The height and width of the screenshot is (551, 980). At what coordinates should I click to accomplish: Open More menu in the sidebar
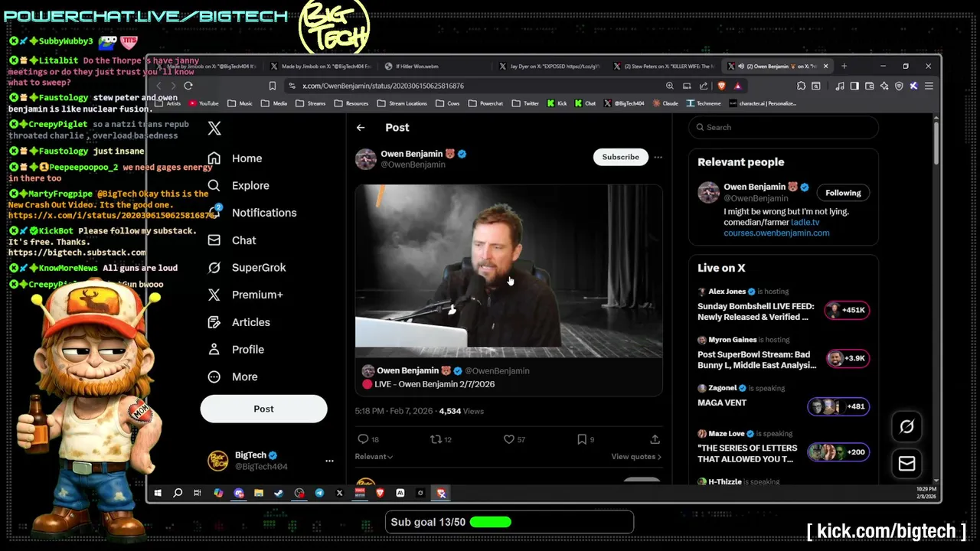234,377
